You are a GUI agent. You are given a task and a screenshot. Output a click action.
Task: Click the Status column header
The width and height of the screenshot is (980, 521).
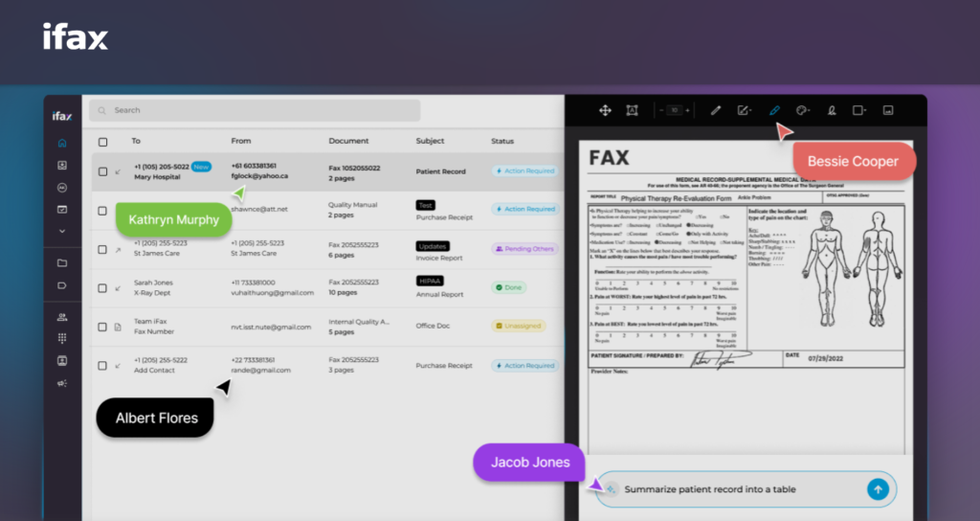tap(502, 142)
